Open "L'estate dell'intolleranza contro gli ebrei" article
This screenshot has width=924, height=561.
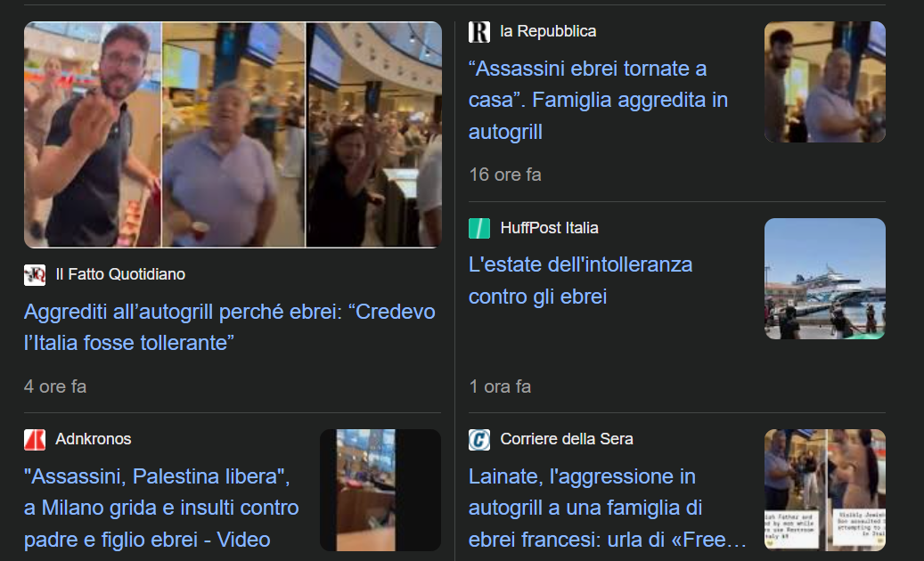[x=580, y=280]
